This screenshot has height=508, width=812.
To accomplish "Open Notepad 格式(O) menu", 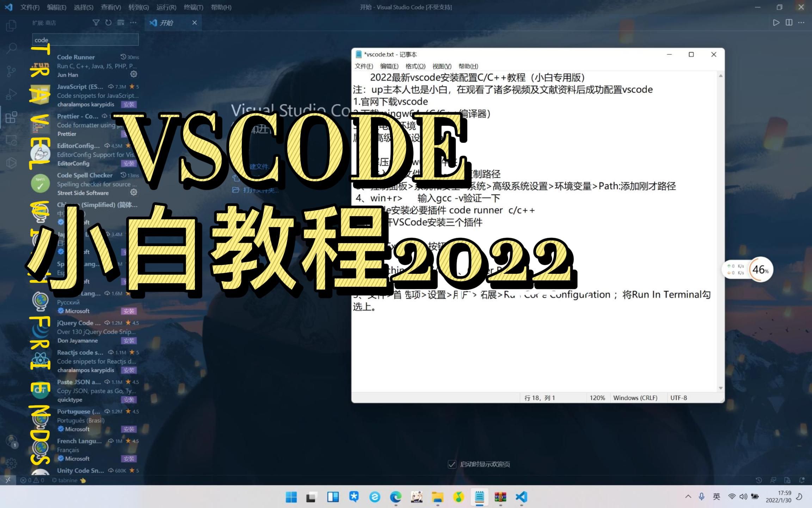I will point(416,66).
